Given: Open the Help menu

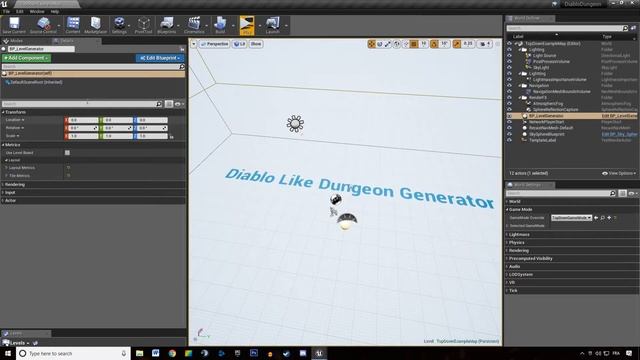Looking at the screenshot, I should click(55, 11).
